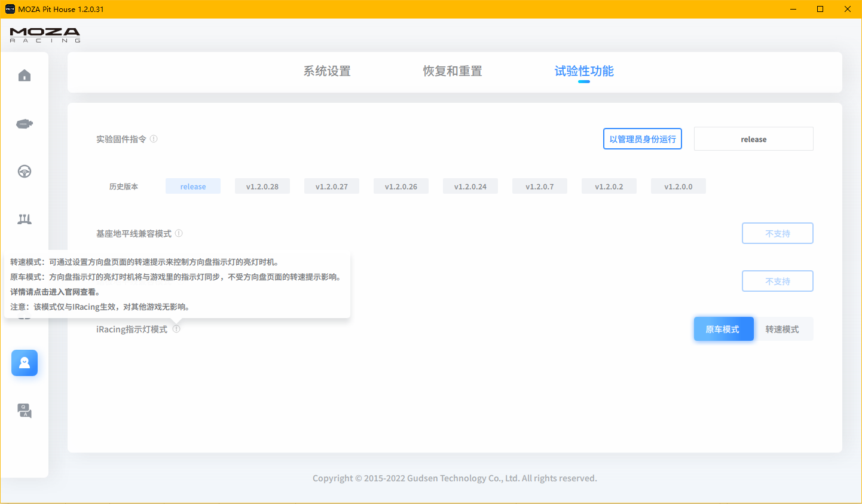Open the wheel base sidebar icon
This screenshot has width=862, height=504.
[25, 124]
